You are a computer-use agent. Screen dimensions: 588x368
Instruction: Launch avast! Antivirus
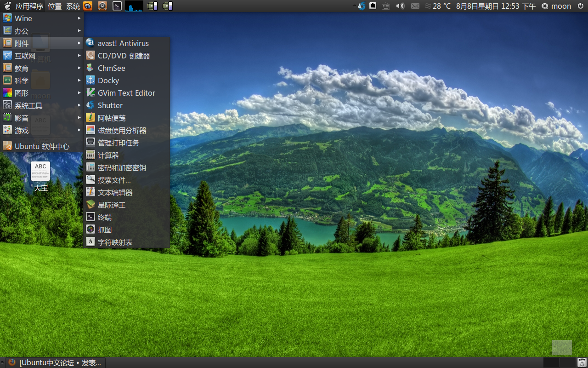pyautogui.click(x=127, y=43)
